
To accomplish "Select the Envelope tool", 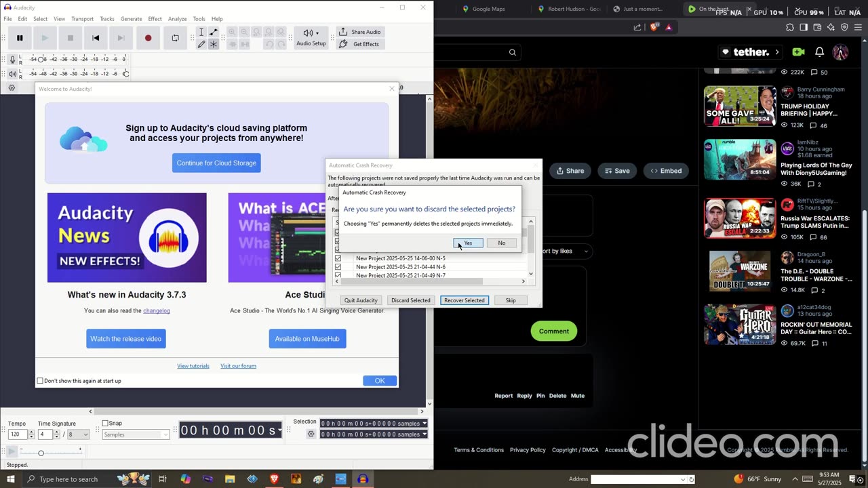I will [214, 33].
